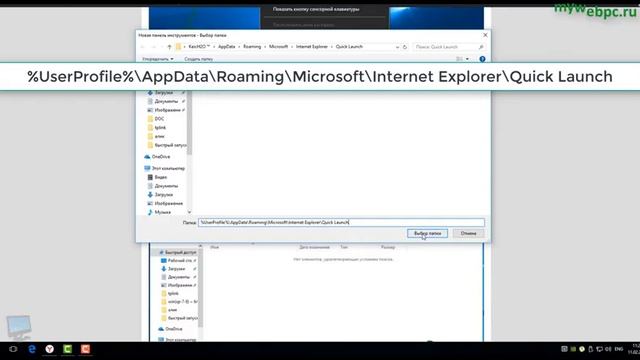Click the magnifier icon in the search box
This screenshot has width=640, height=360.
(x=481, y=47)
